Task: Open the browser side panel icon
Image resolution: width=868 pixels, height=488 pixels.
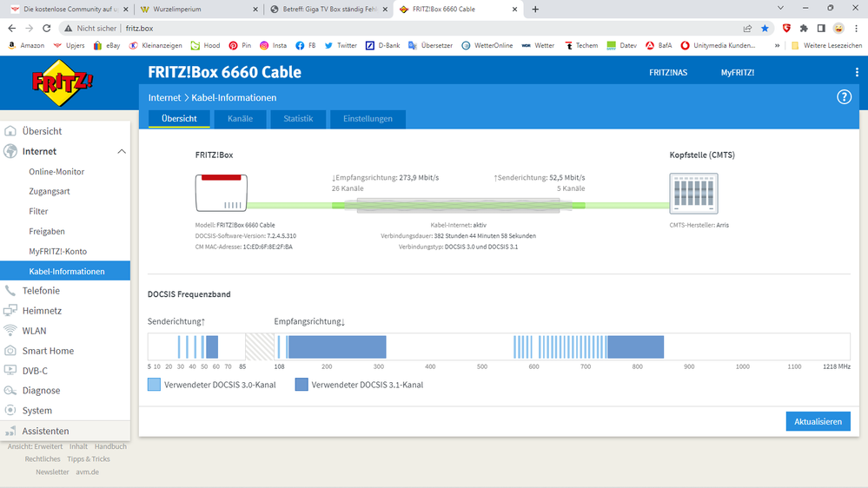Action: [x=821, y=28]
